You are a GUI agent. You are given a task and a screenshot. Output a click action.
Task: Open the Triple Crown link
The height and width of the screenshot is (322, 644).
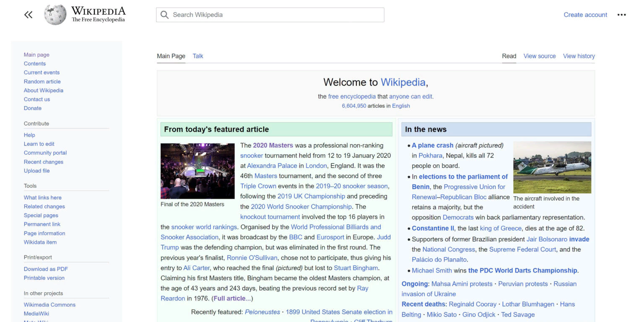click(258, 186)
